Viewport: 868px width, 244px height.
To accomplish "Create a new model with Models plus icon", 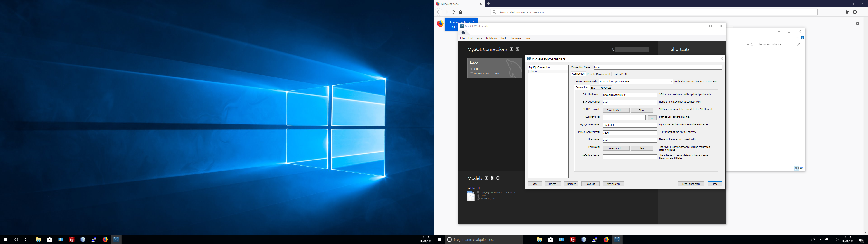I will (x=486, y=178).
